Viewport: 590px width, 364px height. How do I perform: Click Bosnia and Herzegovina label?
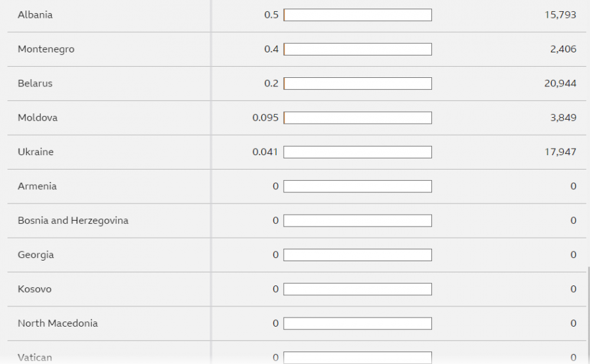tap(73, 221)
